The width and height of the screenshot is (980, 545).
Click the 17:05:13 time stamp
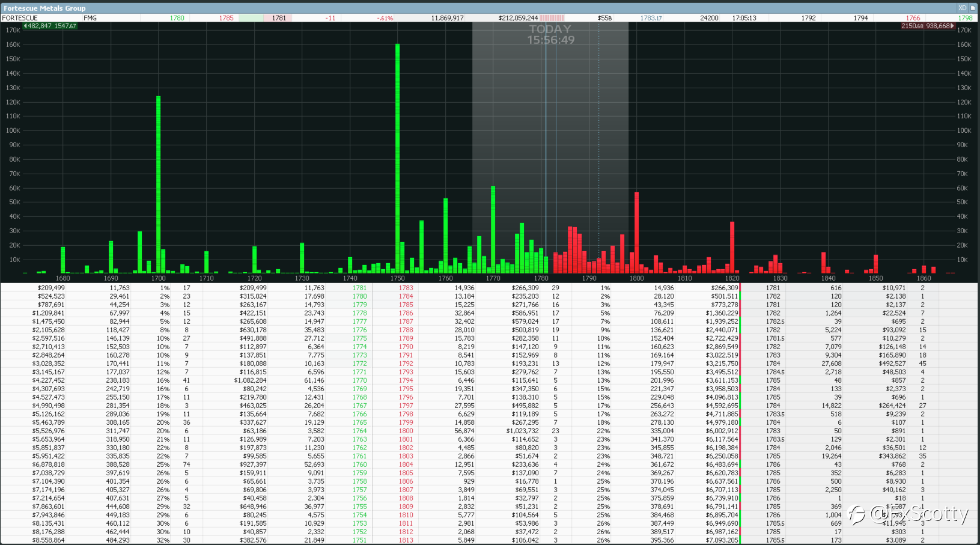point(744,18)
